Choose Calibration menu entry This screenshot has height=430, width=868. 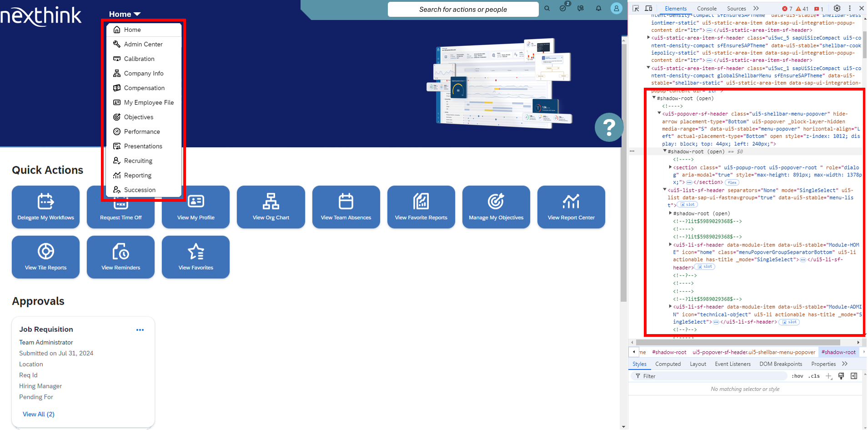144,59
